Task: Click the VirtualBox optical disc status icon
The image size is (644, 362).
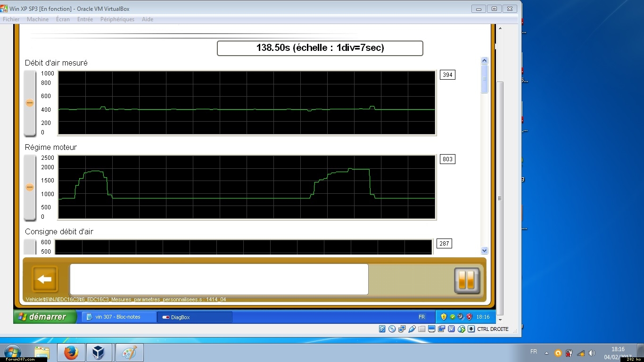Action: click(392, 329)
